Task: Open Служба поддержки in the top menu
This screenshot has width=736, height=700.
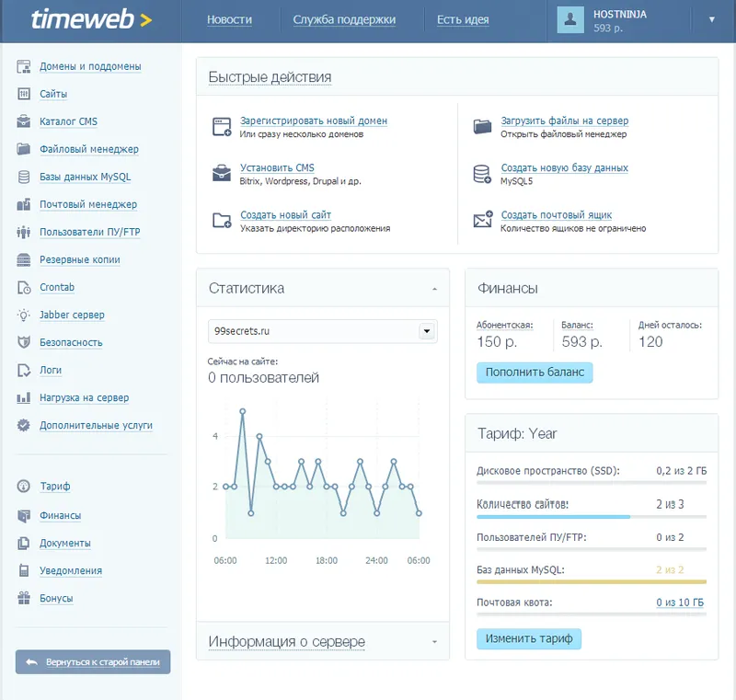Action: [x=344, y=19]
